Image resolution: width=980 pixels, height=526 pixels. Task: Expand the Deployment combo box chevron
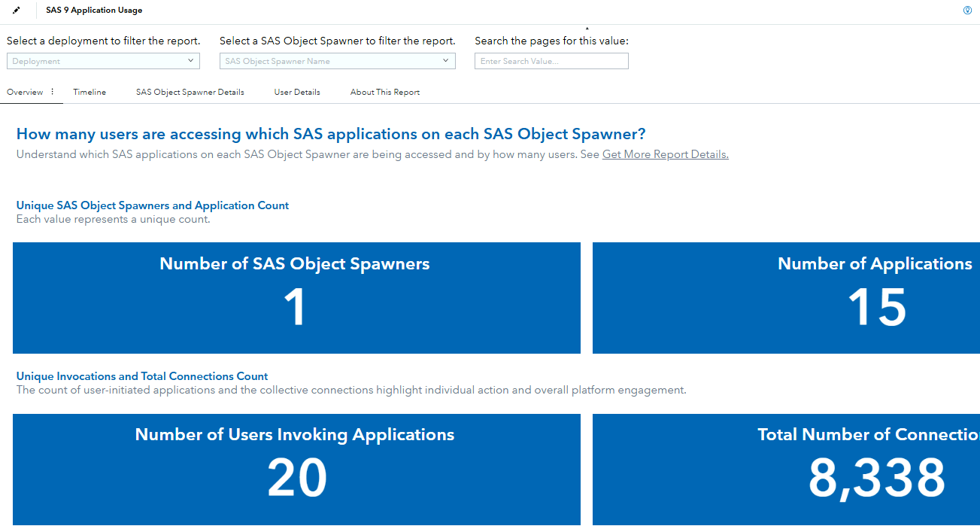192,60
